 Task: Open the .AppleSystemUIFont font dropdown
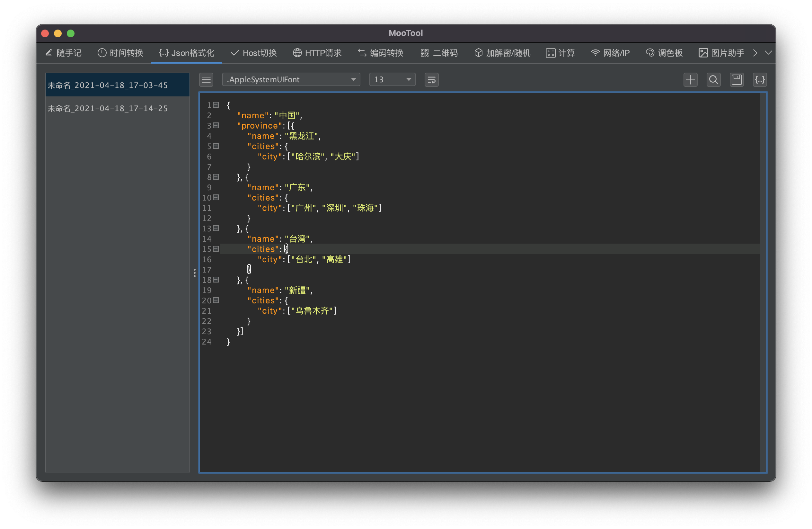pos(291,80)
